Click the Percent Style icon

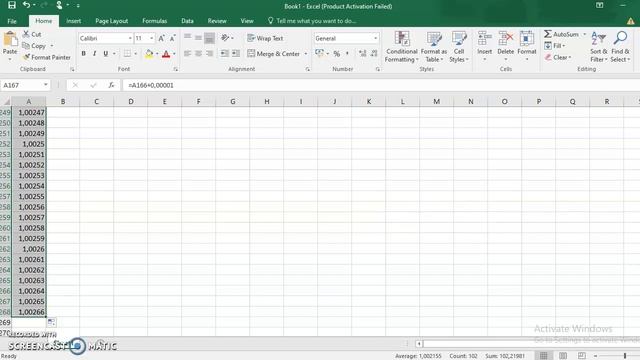[x=337, y=53]
